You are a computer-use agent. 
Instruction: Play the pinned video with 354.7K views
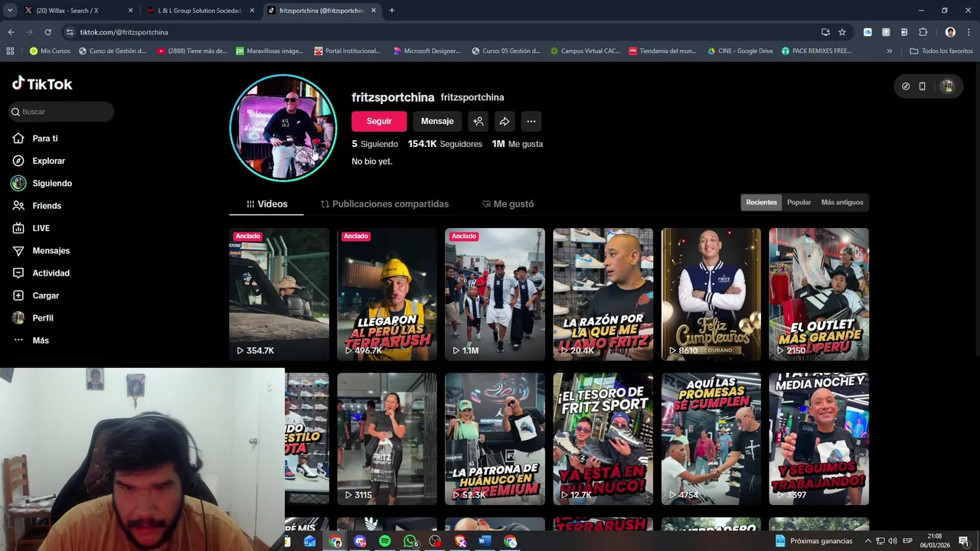(x=279, y=294)
